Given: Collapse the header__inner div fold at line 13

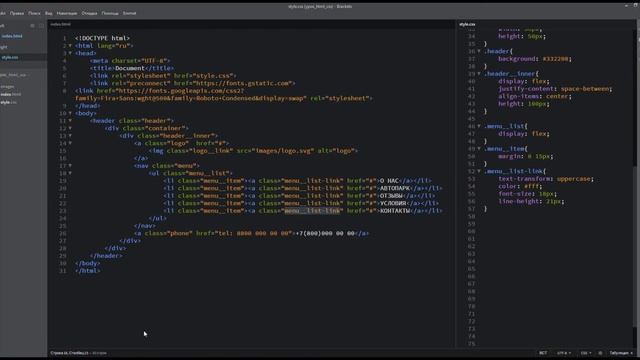Looking at the screenshot, I should pyautogui.click(x=70, y=136).
